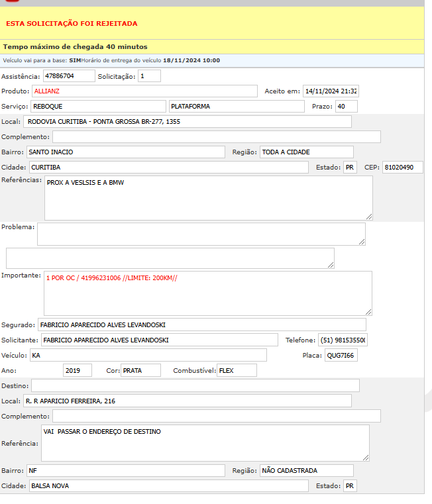Click the Produto field showing ALLIANZ
432x504 pixels.
pos(142,91)
